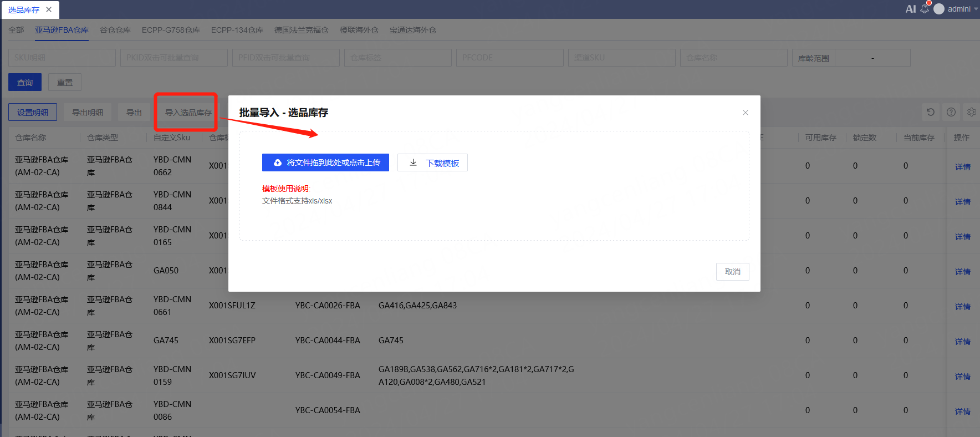The image size is (980, 437).
Task: Expand the admin account dropdown arrow
Action: (x=976, y=9)
